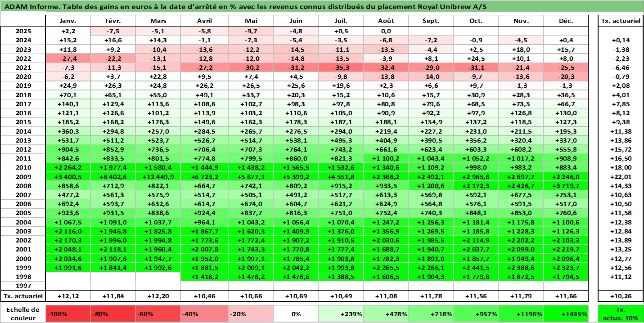This screenshot has height=323, width=644.
Task: Select the 'Févr.' column header
Action: click(113, 21)
